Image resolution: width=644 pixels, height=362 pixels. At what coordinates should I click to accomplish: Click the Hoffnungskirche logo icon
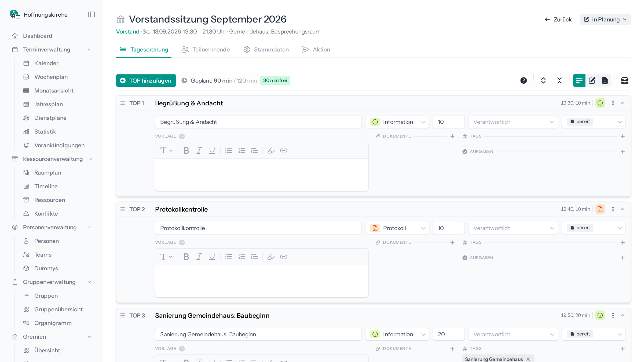[14, 14]
